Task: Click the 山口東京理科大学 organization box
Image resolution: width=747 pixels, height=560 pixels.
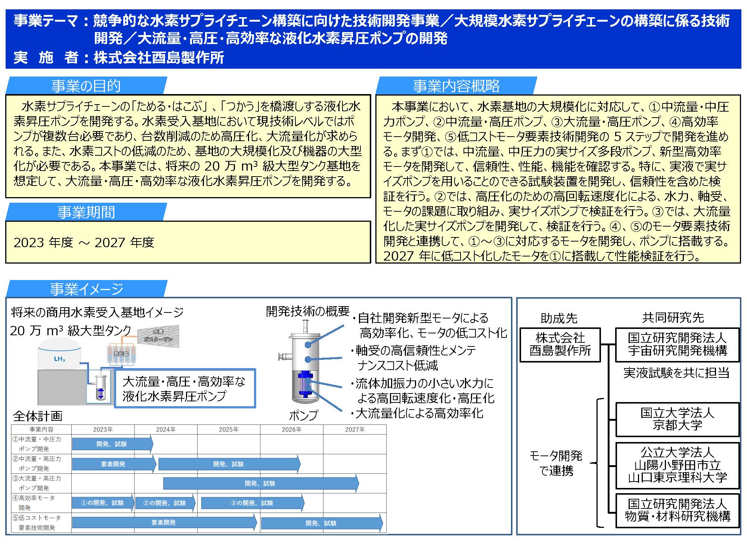Action: [x=677, y=466]
